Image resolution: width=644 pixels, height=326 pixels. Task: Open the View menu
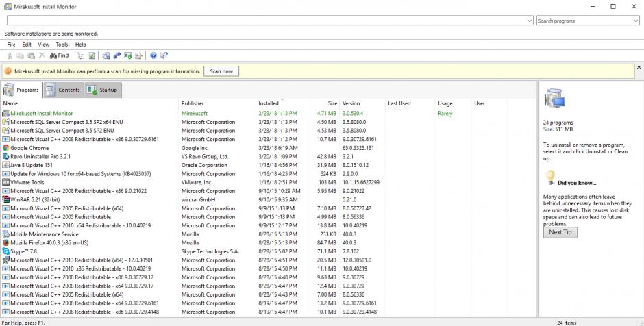pyautogui.click(x=44, y=45)
